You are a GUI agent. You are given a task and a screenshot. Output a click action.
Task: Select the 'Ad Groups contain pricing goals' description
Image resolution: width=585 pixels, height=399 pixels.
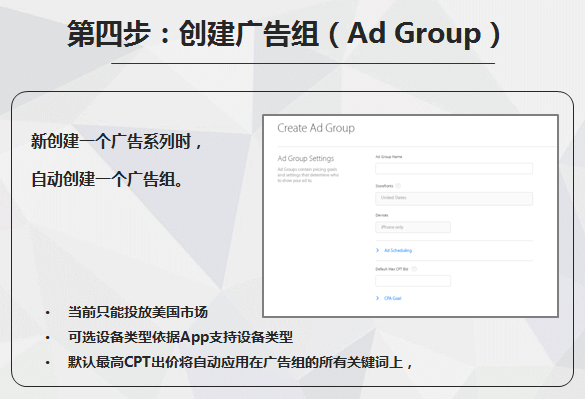308,175
